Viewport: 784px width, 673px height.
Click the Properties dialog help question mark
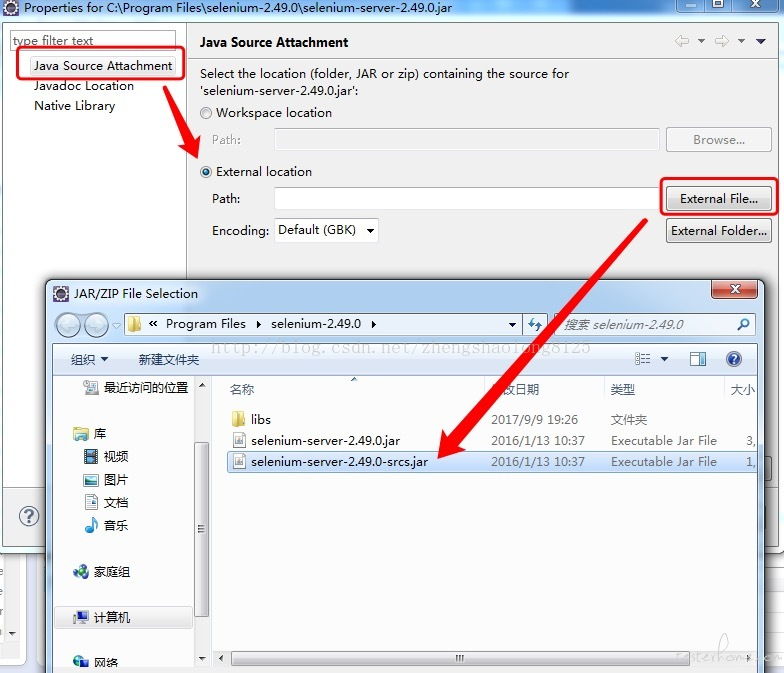[29, 516]
